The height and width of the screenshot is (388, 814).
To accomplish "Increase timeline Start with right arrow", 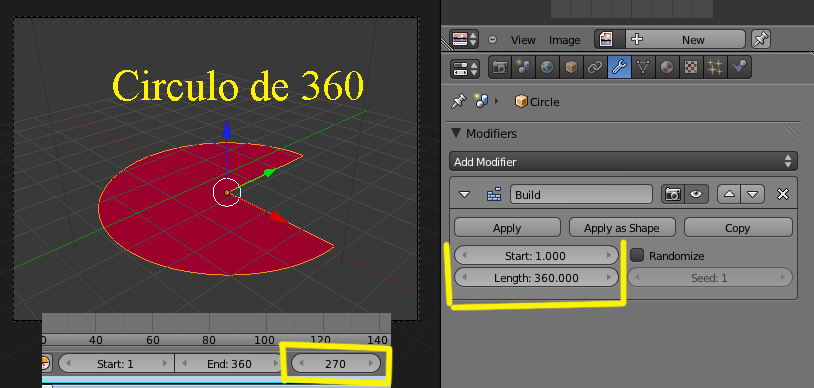I will click(165, 363).
